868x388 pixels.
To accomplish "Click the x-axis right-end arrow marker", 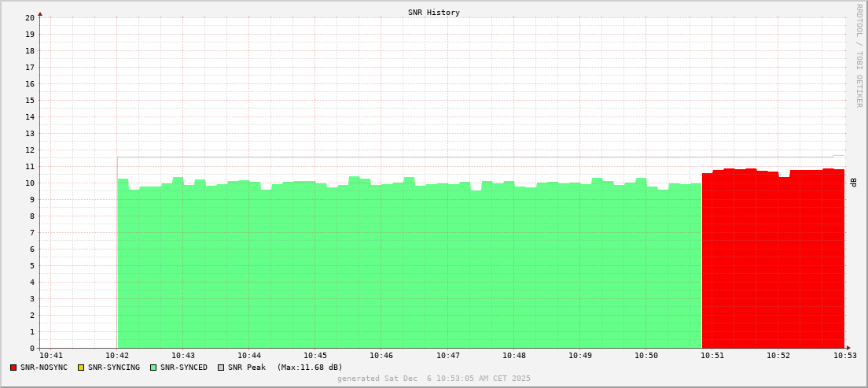I will [848, 348].
